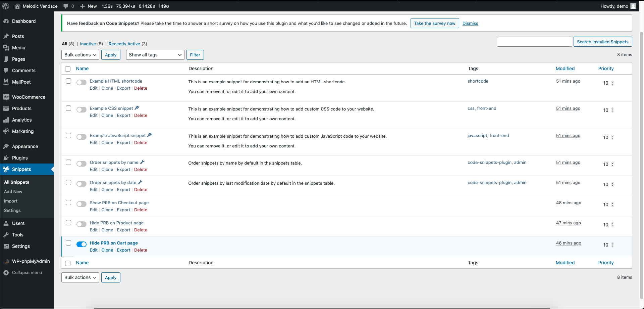This screenshot has height=309, width=644.
Task: Click the WordPress logo in top bar
Action: [5, 6]
